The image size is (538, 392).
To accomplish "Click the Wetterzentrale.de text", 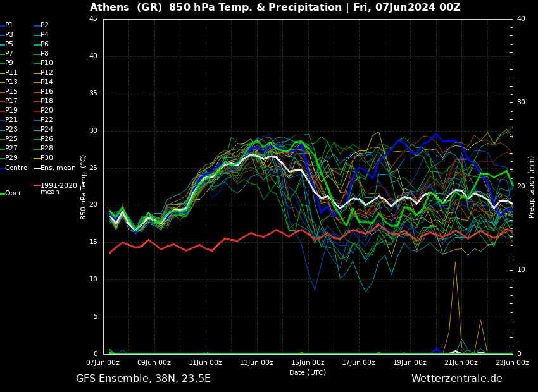I will click(x=456, y=379).
